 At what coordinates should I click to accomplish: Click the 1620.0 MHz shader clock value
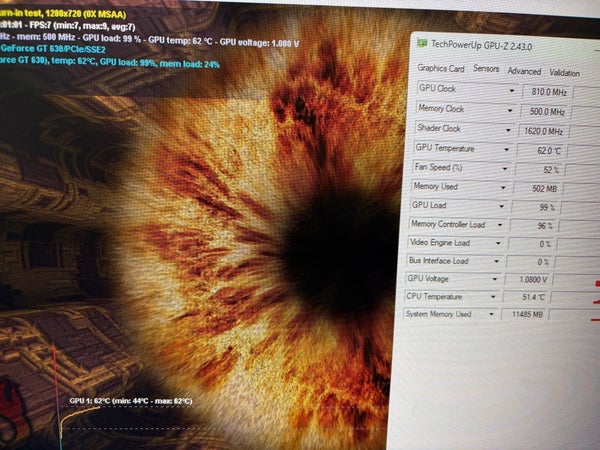(543, 131)
